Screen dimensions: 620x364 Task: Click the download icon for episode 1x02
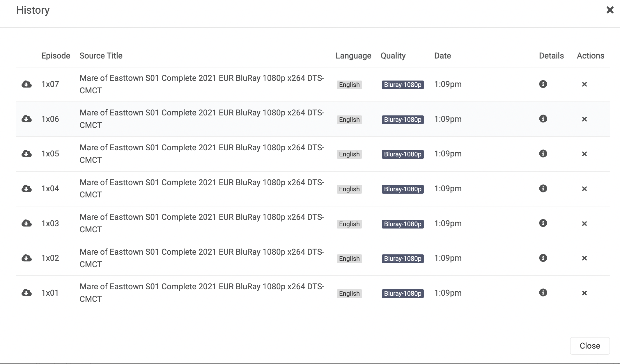click(x=26, y=258)
